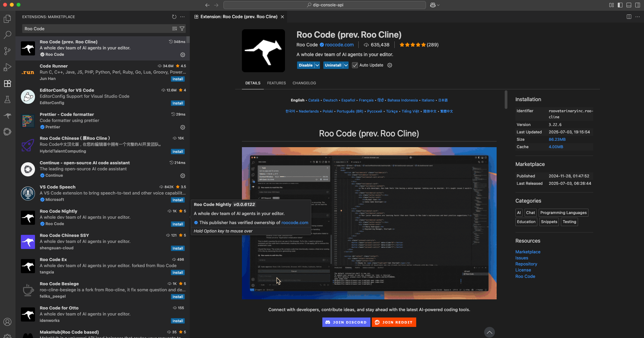Toggle bottom panel visibility
Viewport: 644px width, 338px height.
point(629,5)
